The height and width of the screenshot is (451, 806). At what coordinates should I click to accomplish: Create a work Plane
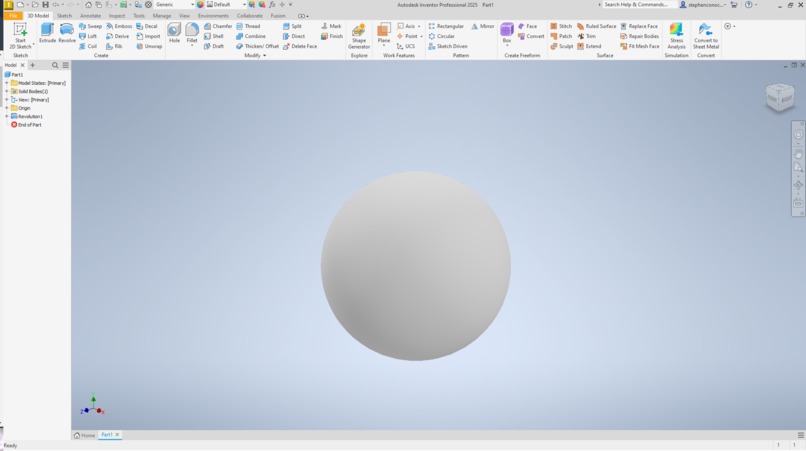point(383,33)
